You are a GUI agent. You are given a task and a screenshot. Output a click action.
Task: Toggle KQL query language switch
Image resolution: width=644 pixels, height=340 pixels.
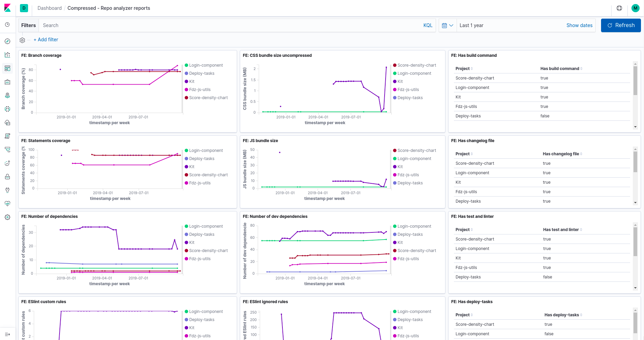click(428, 25)
